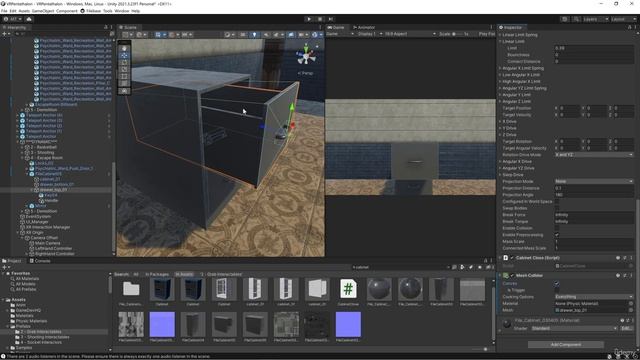Open Mesh Collider help icon
This screenshot has width=640, height=360.
point(618,276)
